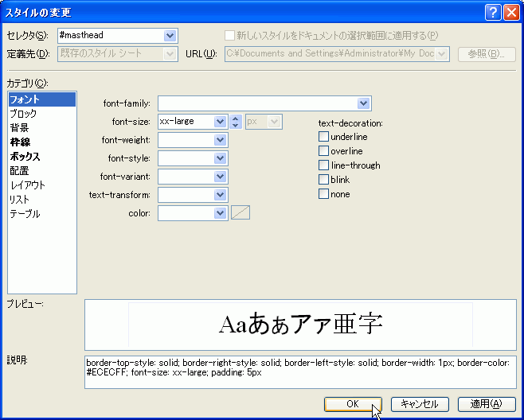Image resolution: width=524 pixels, height=420 pixels.
Task: Open the text-transform dropdown
Action: (x=220, y=195)
